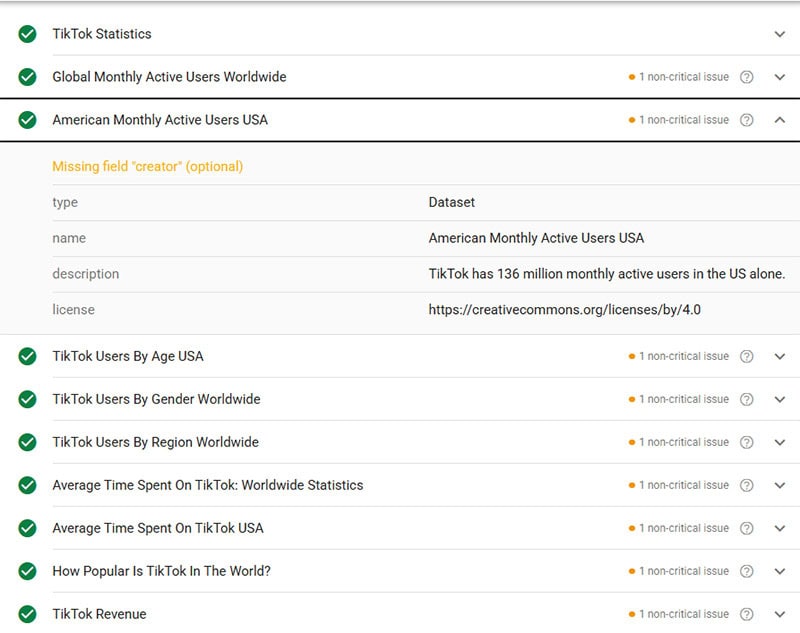The width and height of the screenshot is (800, 633).
Task: Select Average Time Spent On TikTok: Worldwide Statistics title
Action: tap(208, 485)
